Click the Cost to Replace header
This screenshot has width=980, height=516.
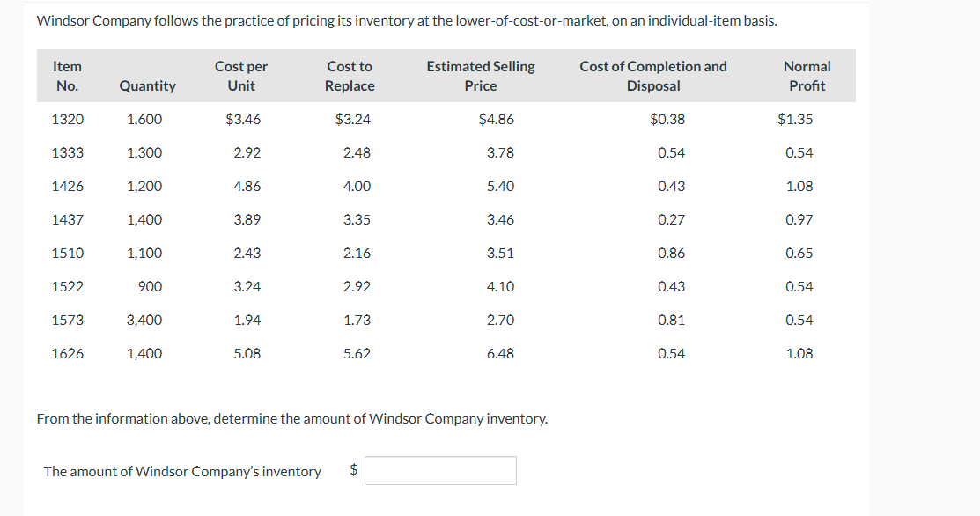[x=350, y=76]
